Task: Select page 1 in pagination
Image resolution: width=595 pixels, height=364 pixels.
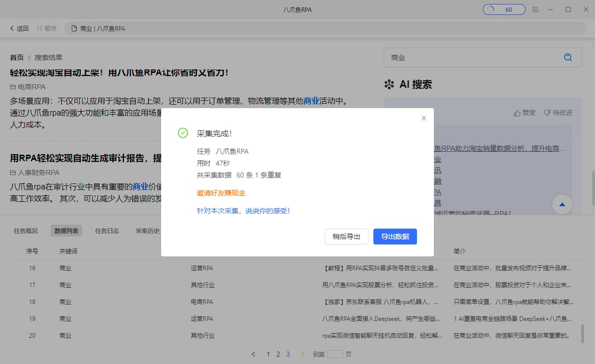Action: pos(268,354)
